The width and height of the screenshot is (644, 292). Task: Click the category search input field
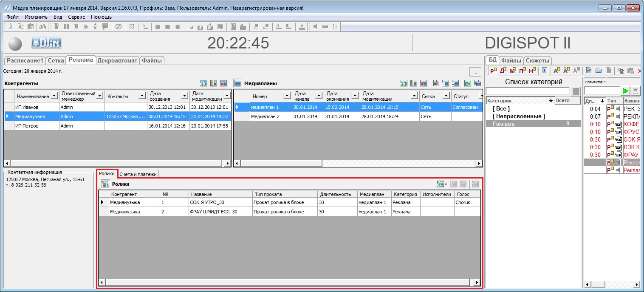[x=528, y=91]
